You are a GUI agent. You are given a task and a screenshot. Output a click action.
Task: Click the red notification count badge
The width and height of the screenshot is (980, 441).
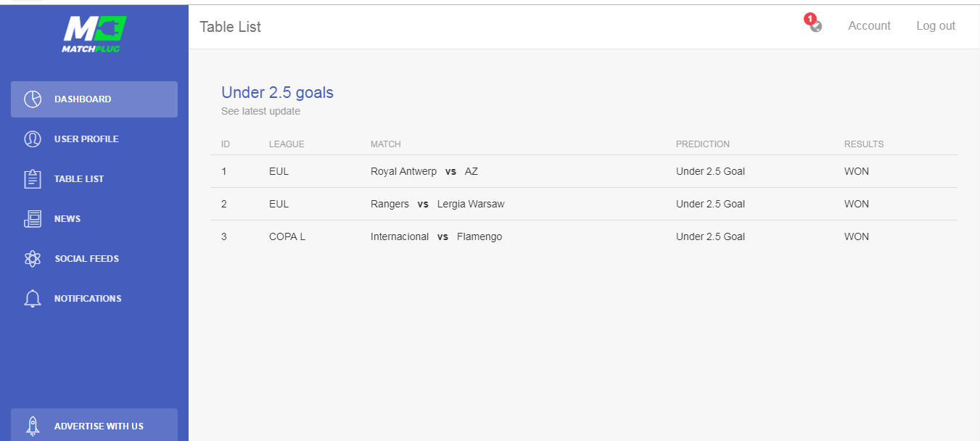coord(810,19)
